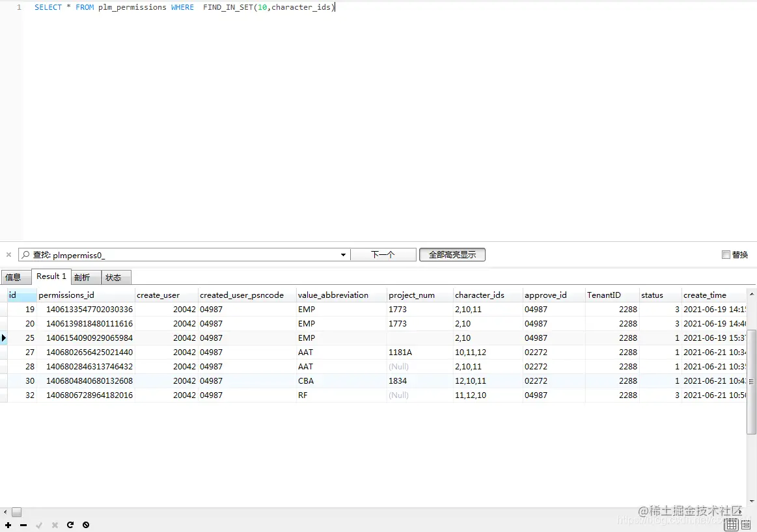The height and width of the screenshot is (532, 757).
Task: Click the create_user column header
Action: pyautogui.click(x=167, y=295)
